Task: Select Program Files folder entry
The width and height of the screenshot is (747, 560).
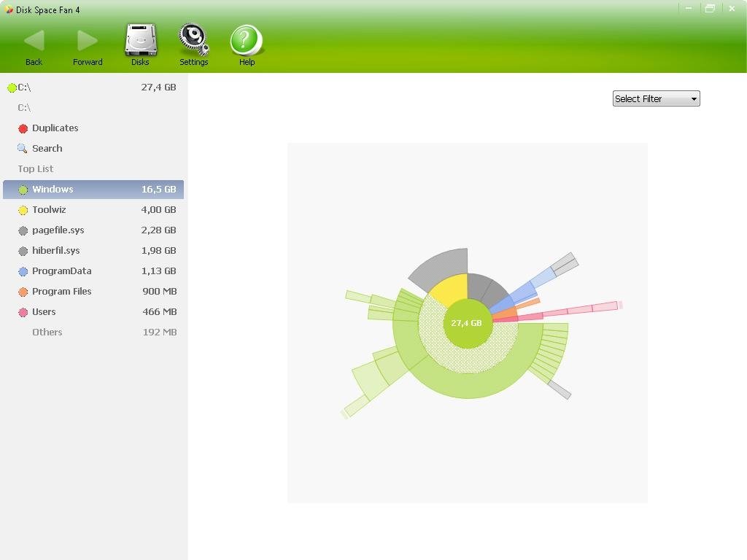Action: click(93, 292)
